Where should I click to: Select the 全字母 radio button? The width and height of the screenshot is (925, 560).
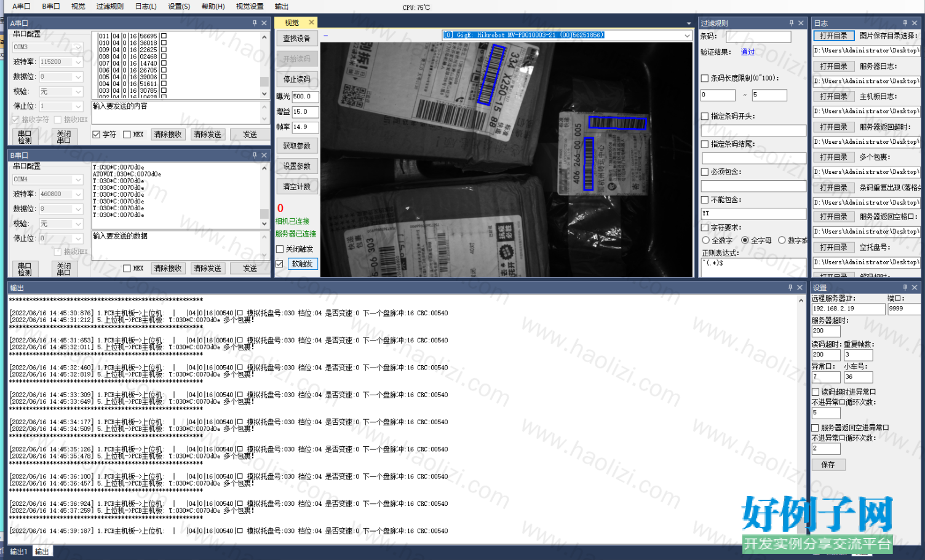(745, 240)
